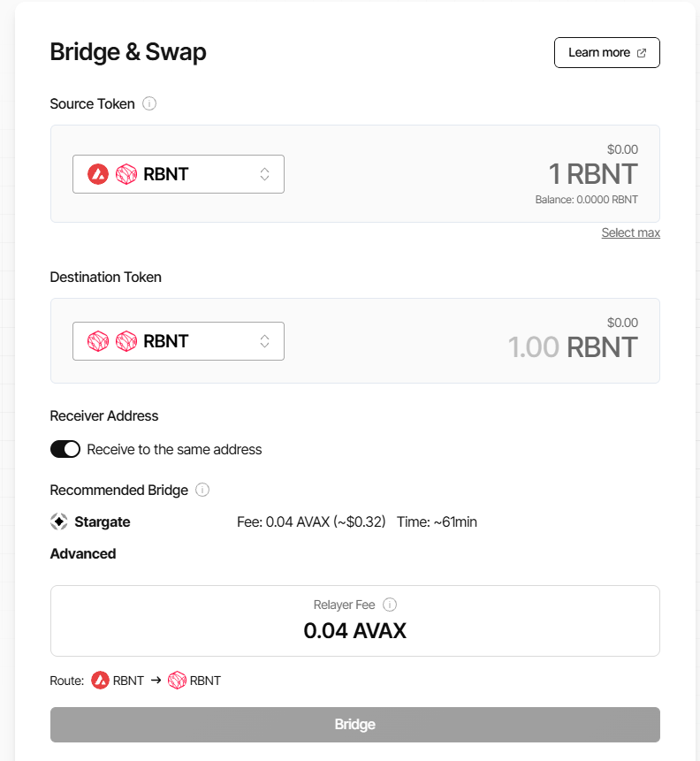This screenshot has width=700, height=761.
Task: Click the Source Token info icon
Action: (149, 103)
